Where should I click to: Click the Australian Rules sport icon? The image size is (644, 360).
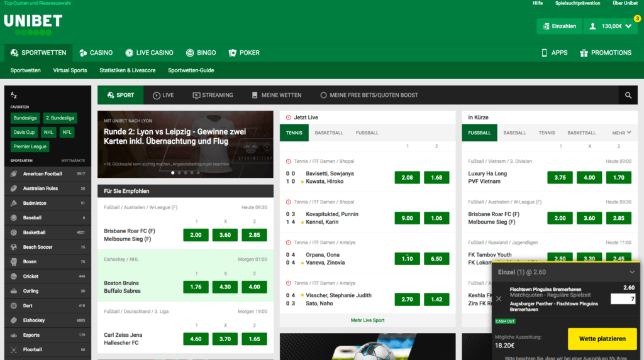tap(14, 188)
